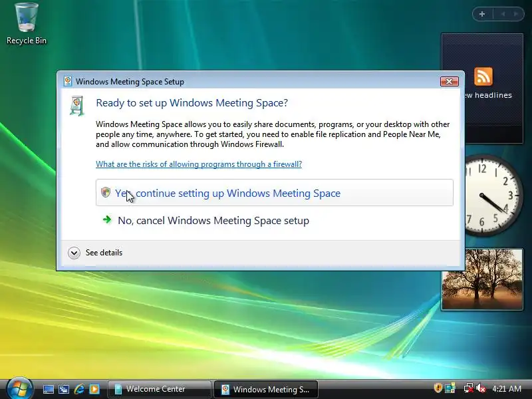The height and width of the screenshot is (399, 532).
Task: Click the Windows Security Center shield tray icon
Action: pos(438,388)
